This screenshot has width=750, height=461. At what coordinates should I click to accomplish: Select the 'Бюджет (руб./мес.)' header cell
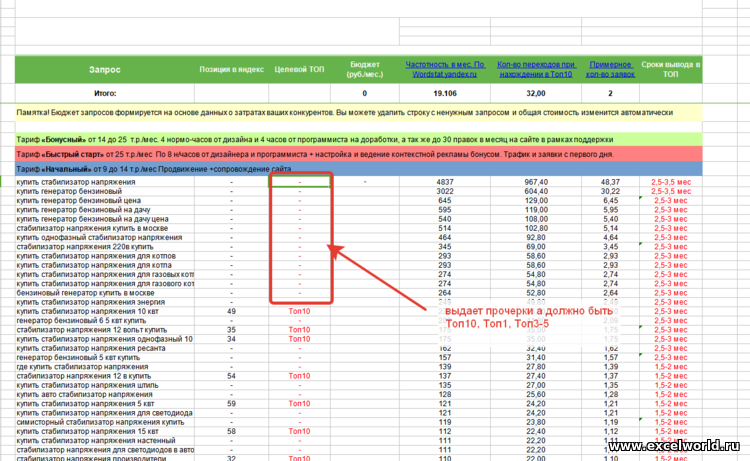pos(364,69)
